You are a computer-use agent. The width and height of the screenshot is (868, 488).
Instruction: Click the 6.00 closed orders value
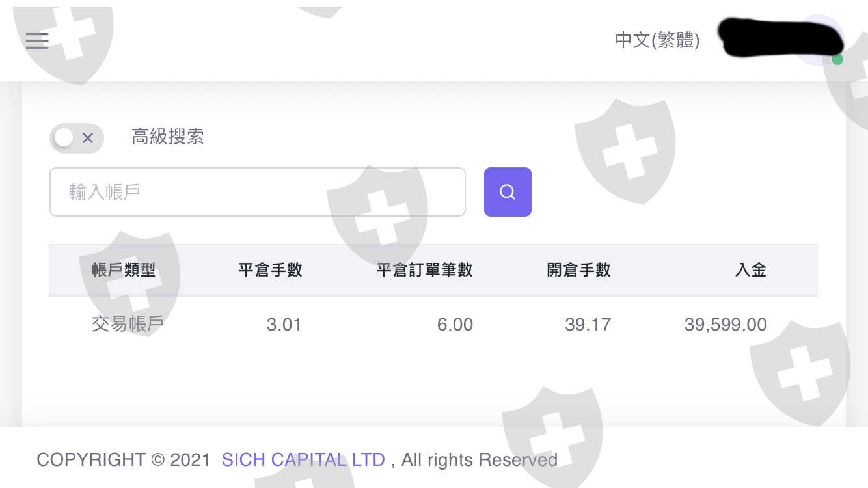coord(455,325)
